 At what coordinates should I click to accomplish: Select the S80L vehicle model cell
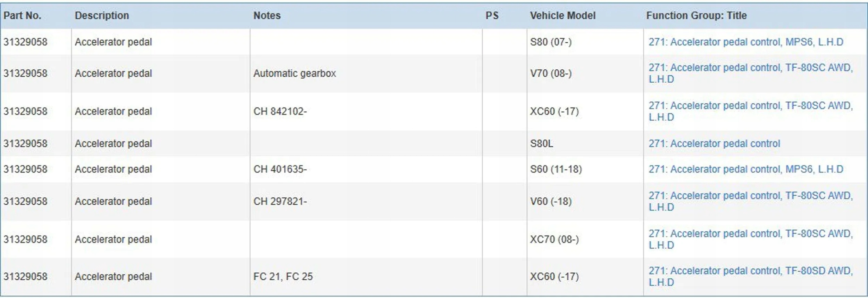click(x=541, y=144)
